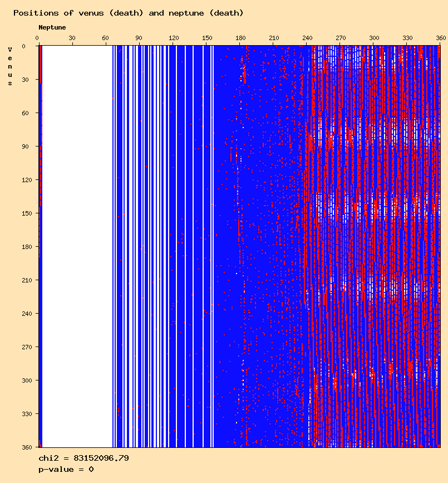Click the large white empty region of heatmap
The width and height of the screenshot is (448, 483).
point(77,246)
